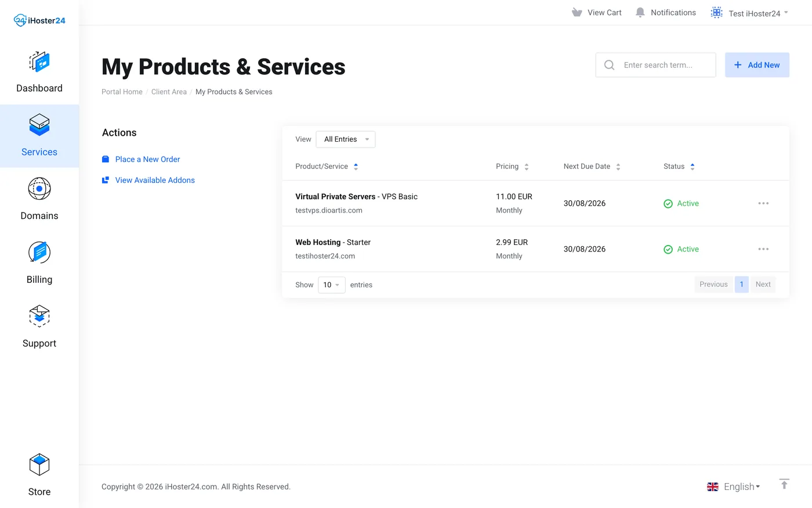This screenshot has height=508, width=812.
Task: Go to Dashboard in the sidebar
Action: tap(39, 88)
